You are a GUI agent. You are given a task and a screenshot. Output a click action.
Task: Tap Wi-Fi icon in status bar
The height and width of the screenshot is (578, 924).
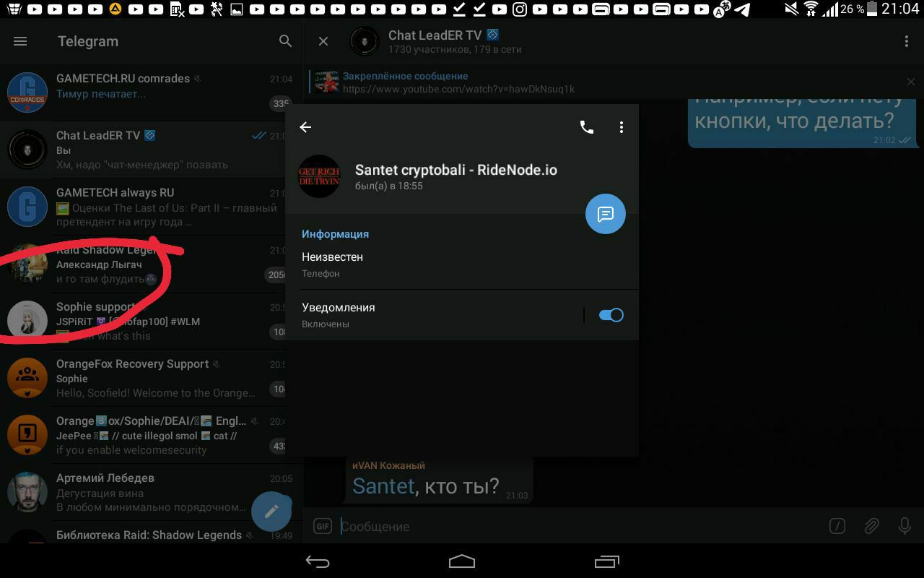click(x=811, y=9)
